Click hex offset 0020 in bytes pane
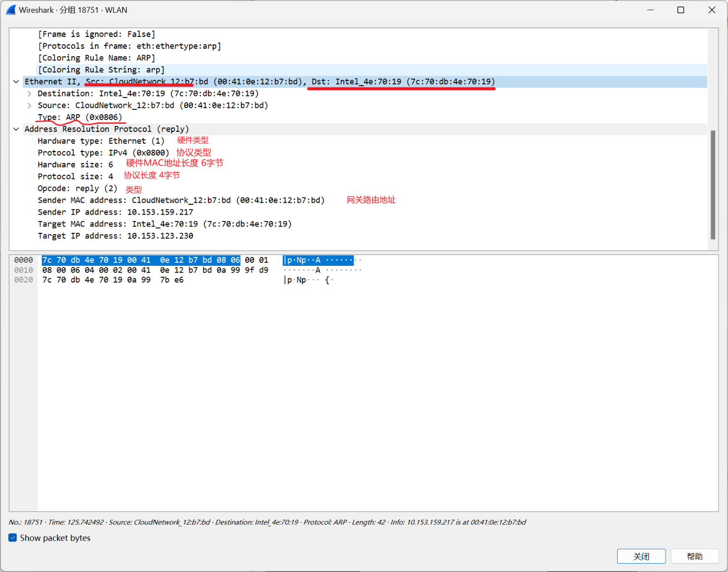This screenshot has width=728, height=572. click(24, 280)
